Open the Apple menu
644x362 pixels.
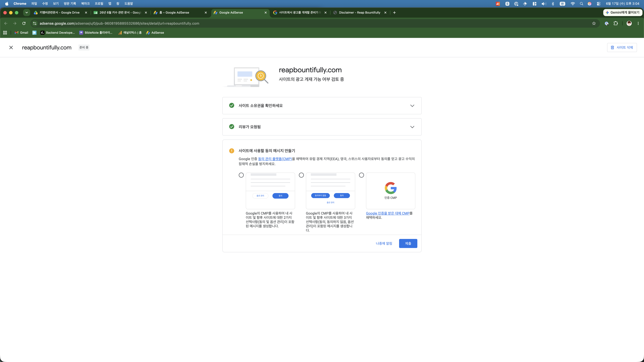click(x=7, y=4)
